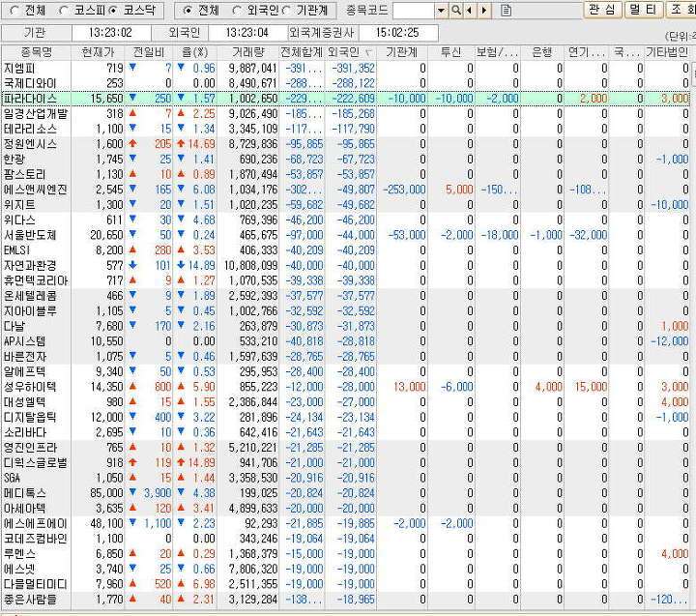This screenshot has height=616, width=696.
Task: Select the 디지탈옵틱 stock name
Action: point(30,417)
